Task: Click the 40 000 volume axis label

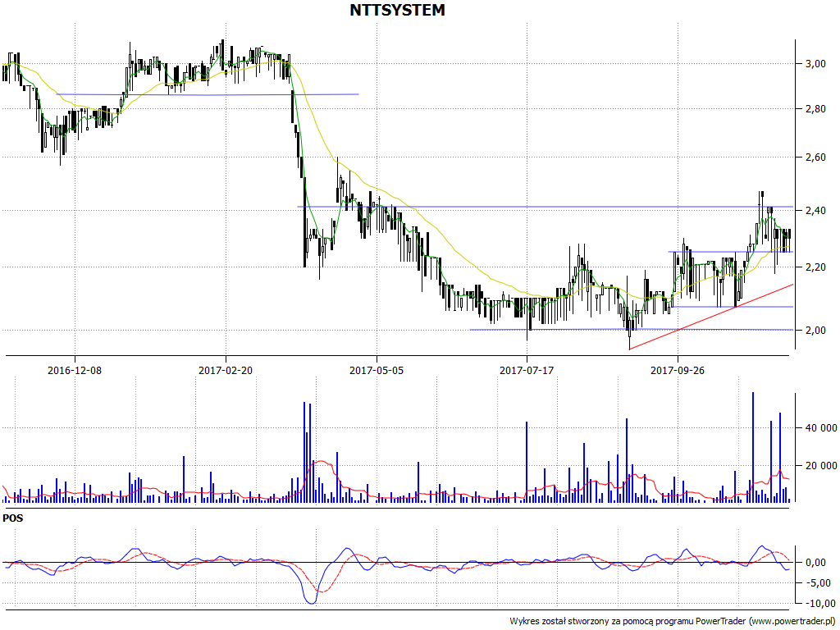Action: click(820, 428)
